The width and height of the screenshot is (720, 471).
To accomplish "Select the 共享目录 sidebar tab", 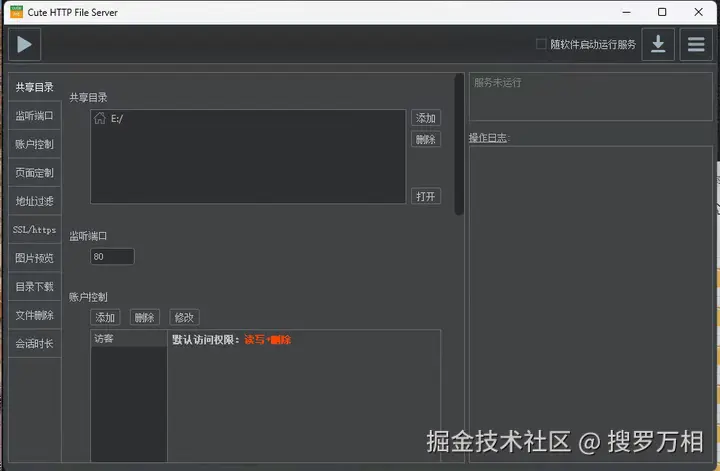I will coord(35,87).
